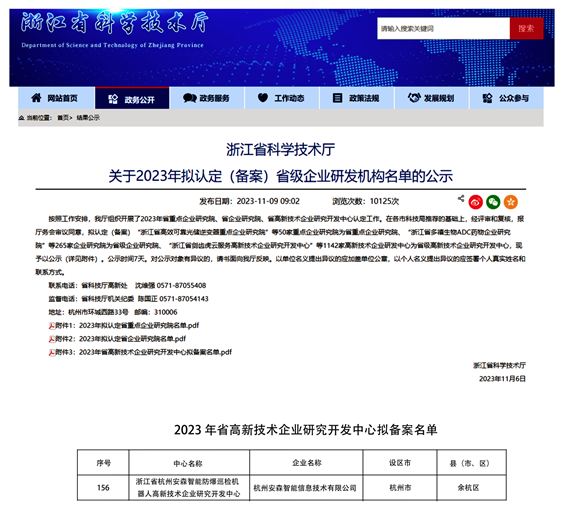Share the page via green WeChat icon
Viewport: 567px width, 526px height.
tap(493, 202)
